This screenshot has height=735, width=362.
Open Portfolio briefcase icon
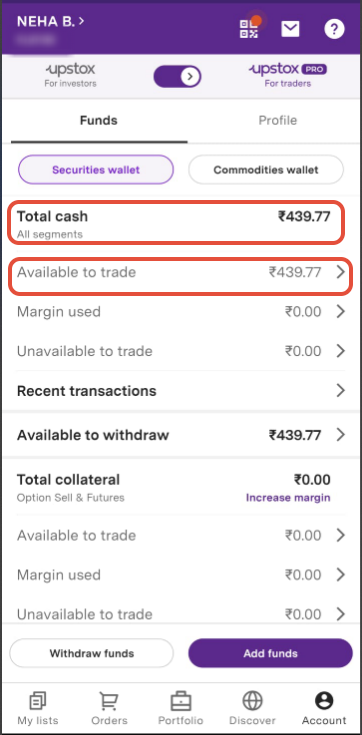click(181, 708)
